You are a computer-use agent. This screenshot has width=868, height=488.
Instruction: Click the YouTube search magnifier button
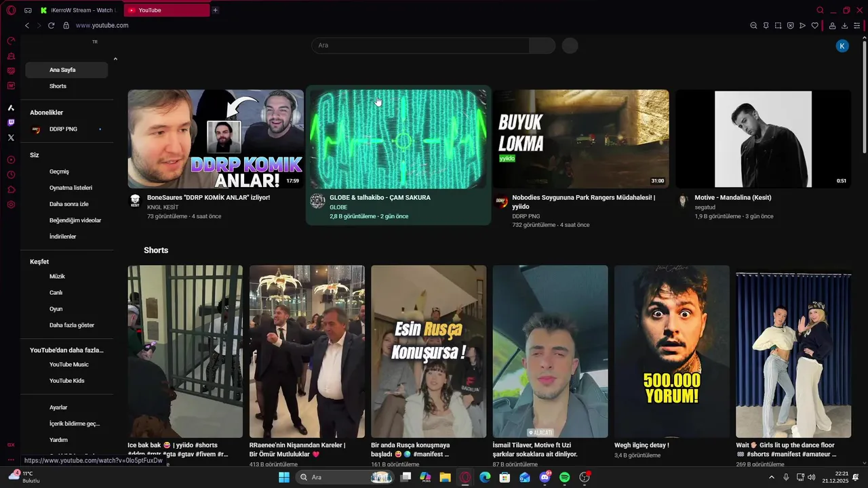[x=542, y=45]
